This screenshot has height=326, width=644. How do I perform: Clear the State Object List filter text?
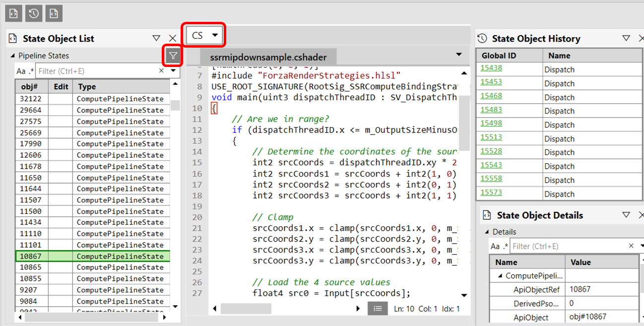pos(161,71)
